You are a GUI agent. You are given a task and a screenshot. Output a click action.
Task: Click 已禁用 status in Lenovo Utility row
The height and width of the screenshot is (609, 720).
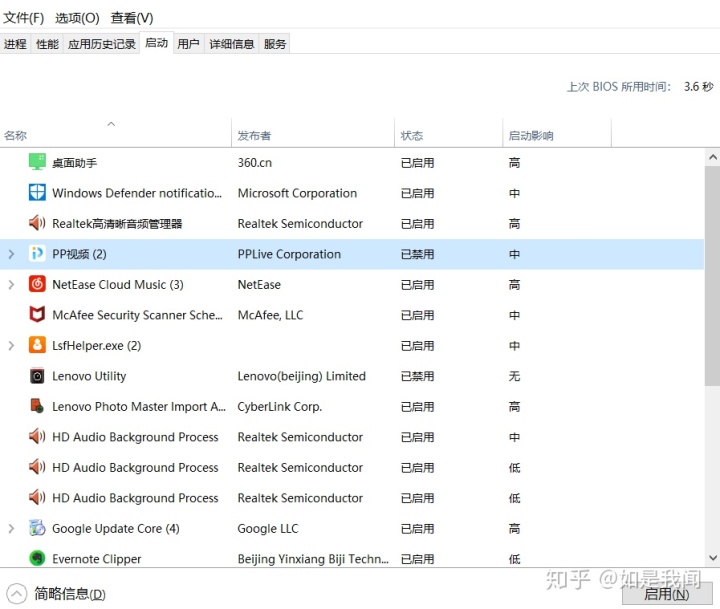tap(417, 376)
